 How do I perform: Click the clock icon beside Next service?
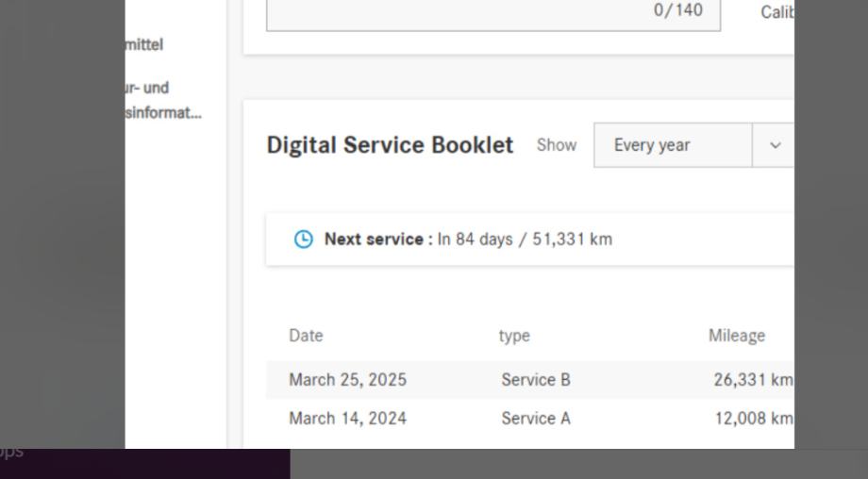[x=303, y=239]
